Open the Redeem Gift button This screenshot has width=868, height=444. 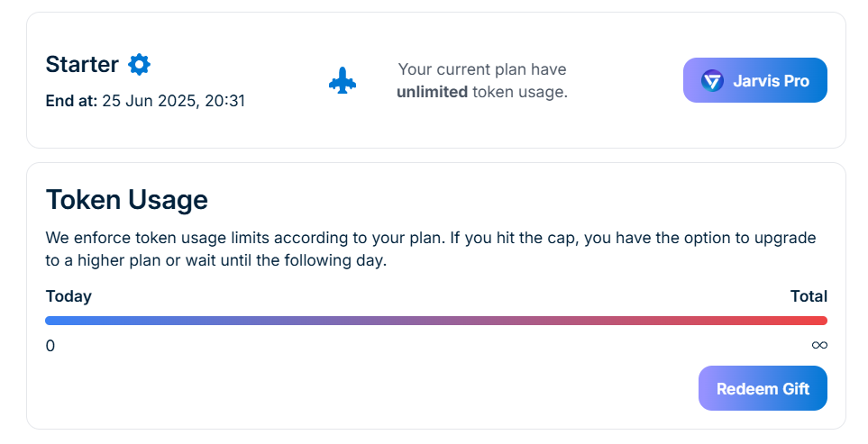[763, 388]
